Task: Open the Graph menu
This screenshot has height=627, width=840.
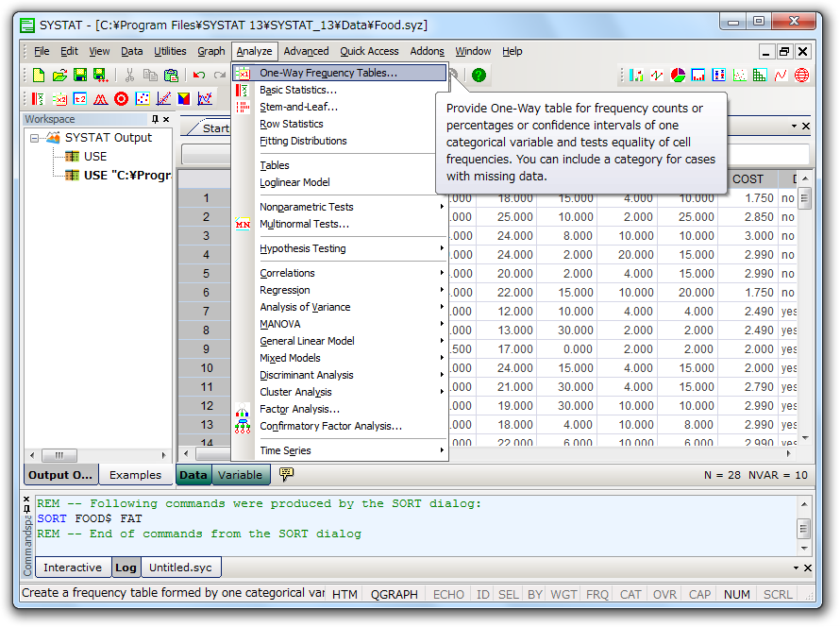Action: click(x=211, y=51)
